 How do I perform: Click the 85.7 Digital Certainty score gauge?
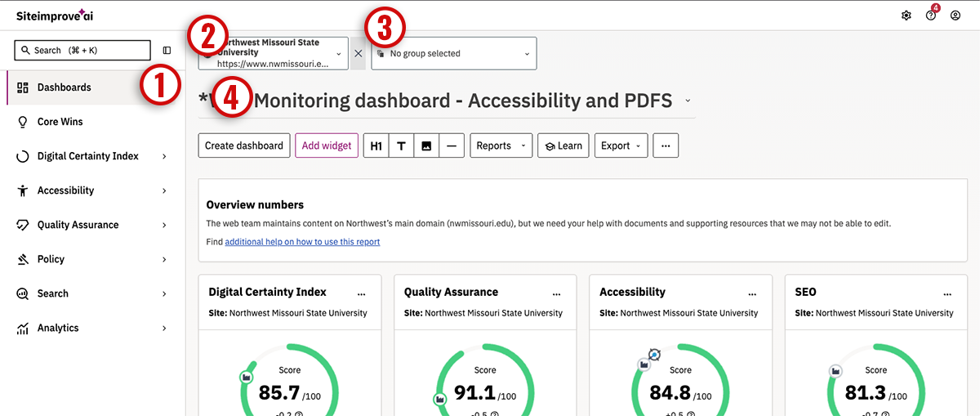coord(290,392)
